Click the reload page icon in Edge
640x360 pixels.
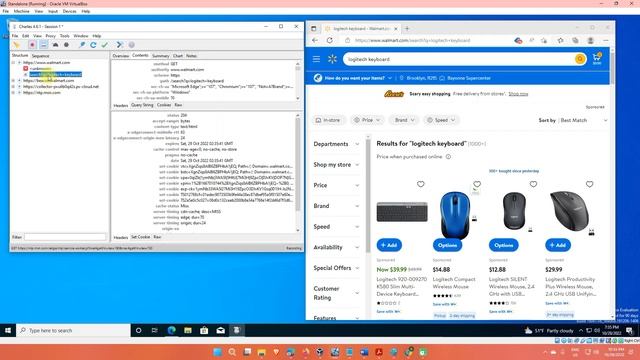tap(330, 40)
